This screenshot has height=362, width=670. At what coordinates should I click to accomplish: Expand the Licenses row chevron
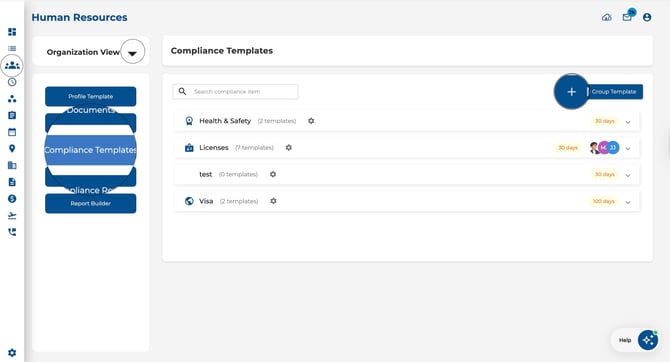(x=628, y=149)
